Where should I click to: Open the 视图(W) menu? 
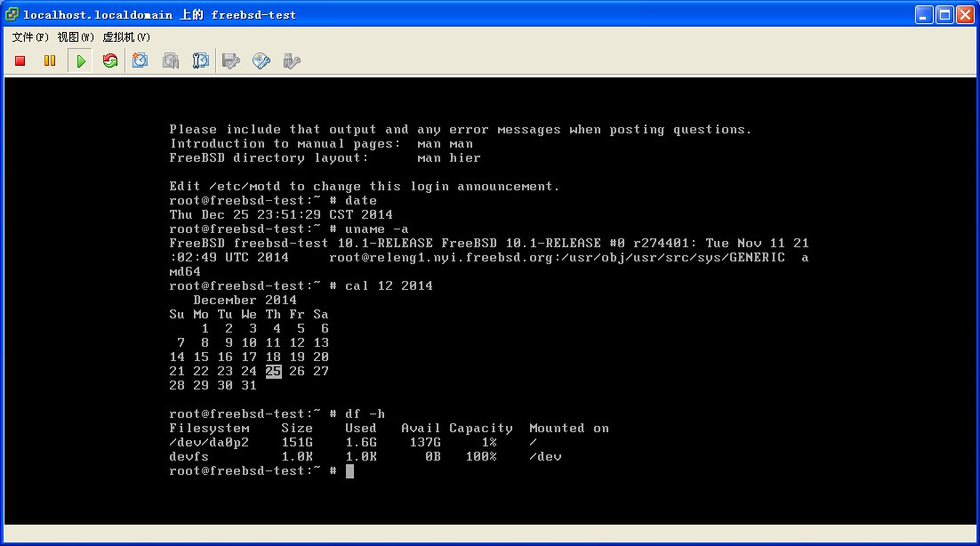pos(76,37)
